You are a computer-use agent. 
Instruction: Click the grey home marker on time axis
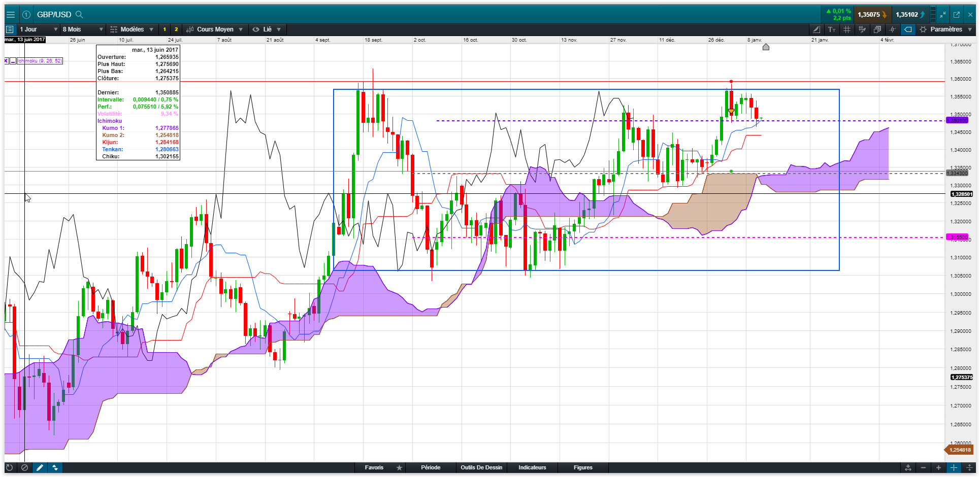(766, 47)
